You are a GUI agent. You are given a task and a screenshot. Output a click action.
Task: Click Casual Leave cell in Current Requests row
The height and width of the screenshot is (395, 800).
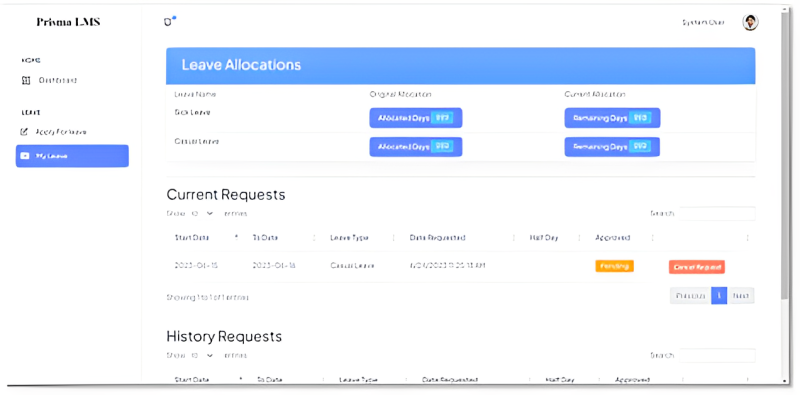click(353, 266)
